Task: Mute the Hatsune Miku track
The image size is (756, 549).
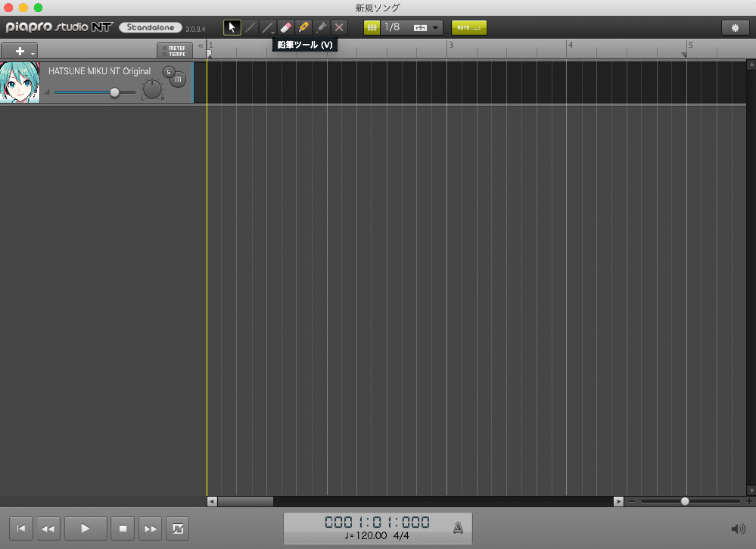Action: click(179, 79)
